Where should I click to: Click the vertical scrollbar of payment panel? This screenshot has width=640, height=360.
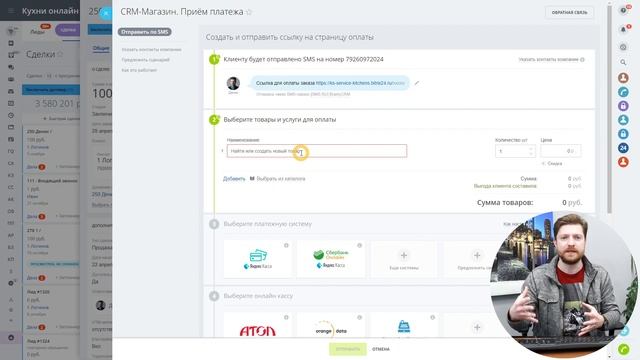coord(609,110)
